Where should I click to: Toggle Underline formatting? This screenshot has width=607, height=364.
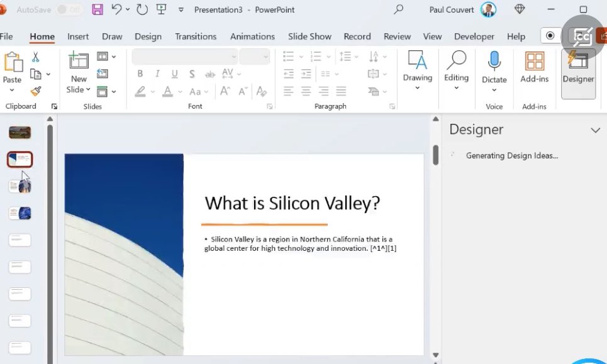pos(175,74)
